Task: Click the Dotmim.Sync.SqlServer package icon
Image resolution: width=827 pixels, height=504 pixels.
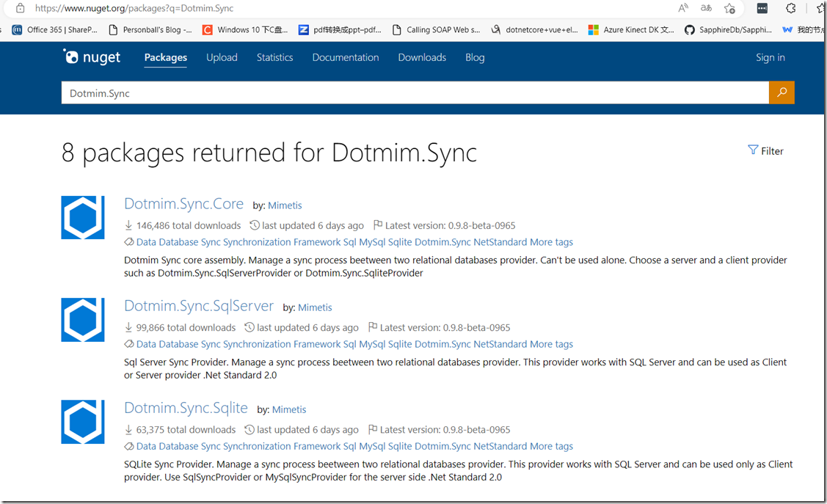Action: [83, 319]
